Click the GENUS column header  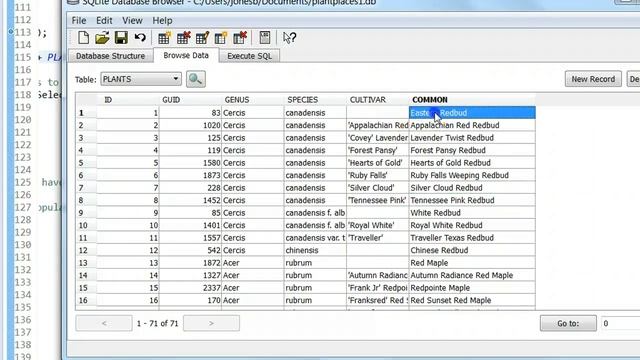point(253,100)
